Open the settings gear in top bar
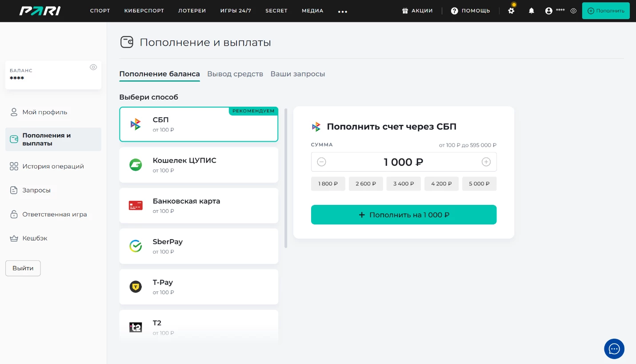Image resolution: width=636 pixels, height=364 pixels. point(511,11)
